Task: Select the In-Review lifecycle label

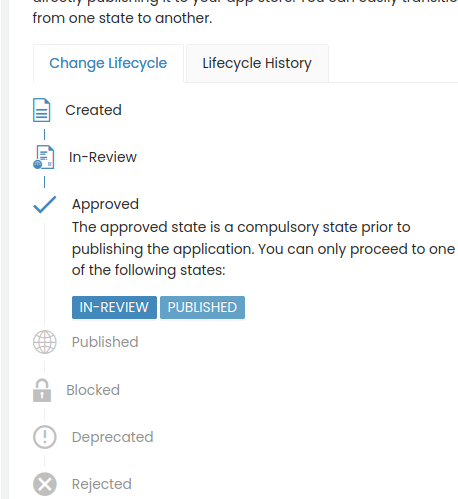Action: click(103, 157)
